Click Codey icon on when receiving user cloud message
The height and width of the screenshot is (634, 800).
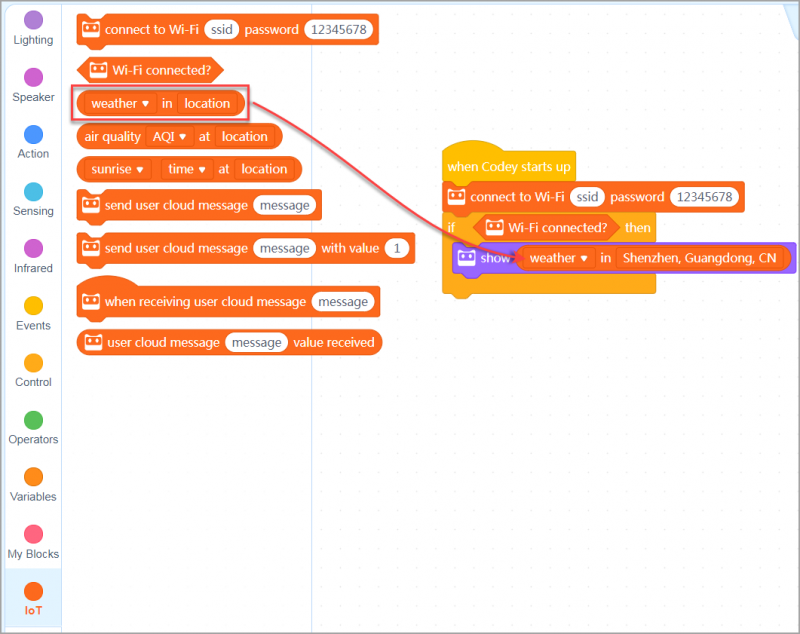pyautogui.click(x=91, y=301)
